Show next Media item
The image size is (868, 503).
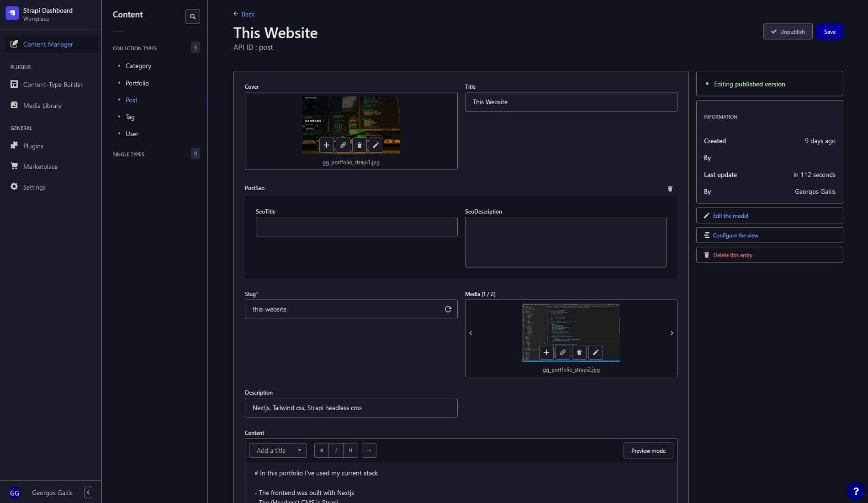tap(672, 333)
